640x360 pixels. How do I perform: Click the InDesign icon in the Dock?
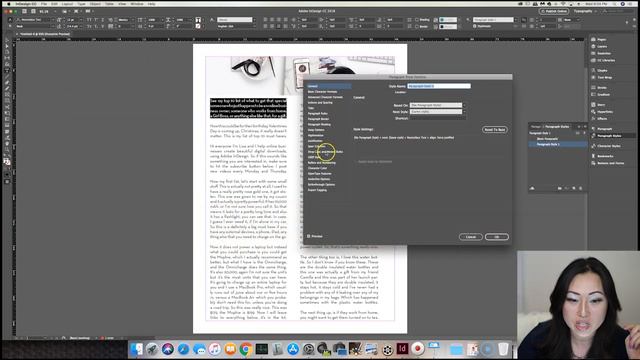pos(402,349)
